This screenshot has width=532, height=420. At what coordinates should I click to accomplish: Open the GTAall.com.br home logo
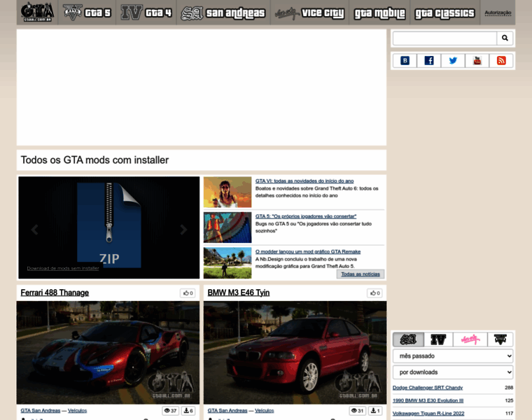[x=37, y=12]
